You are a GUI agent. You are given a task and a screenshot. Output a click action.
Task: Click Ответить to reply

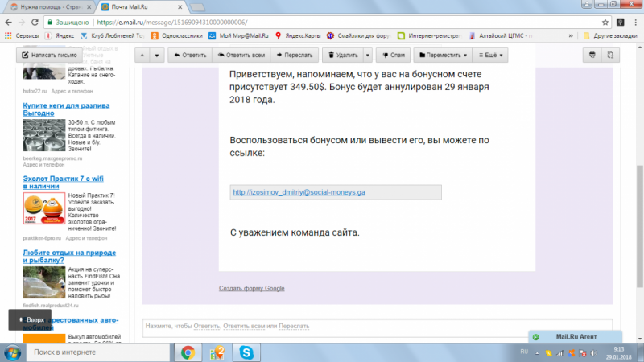pos(190,55)
